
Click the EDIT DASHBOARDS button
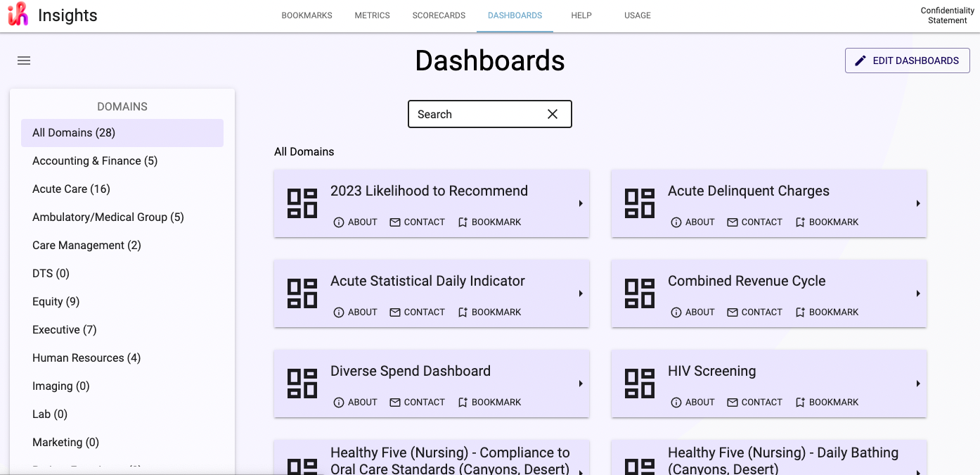point(907,61)
